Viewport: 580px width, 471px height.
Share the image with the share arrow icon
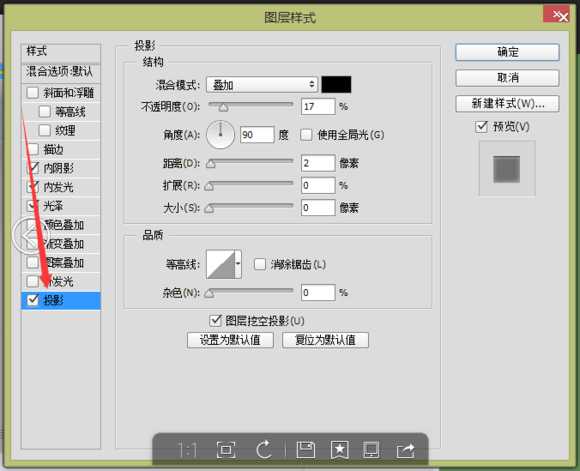(405, 450)
